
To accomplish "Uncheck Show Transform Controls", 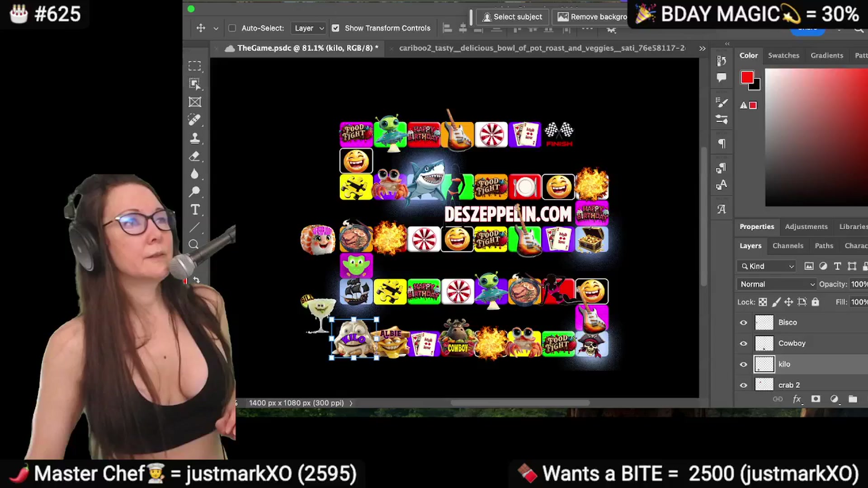I will coord(335,28).
